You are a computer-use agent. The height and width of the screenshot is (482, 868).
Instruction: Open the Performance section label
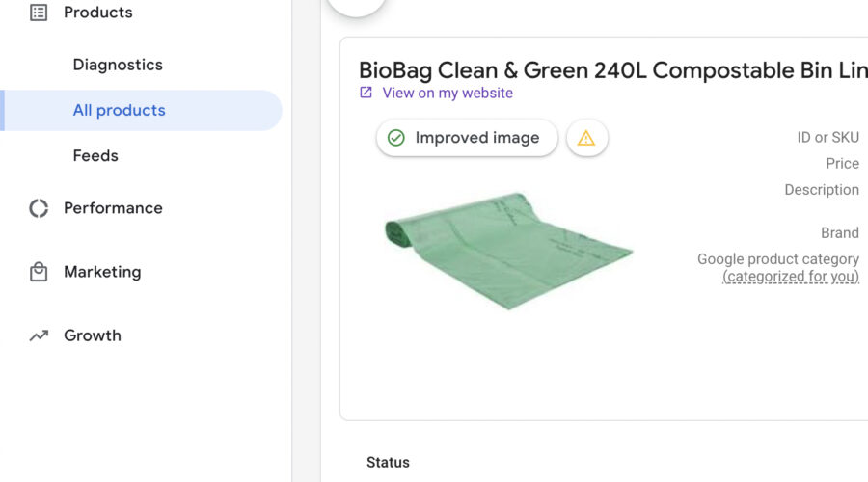(x=113, y=208)
